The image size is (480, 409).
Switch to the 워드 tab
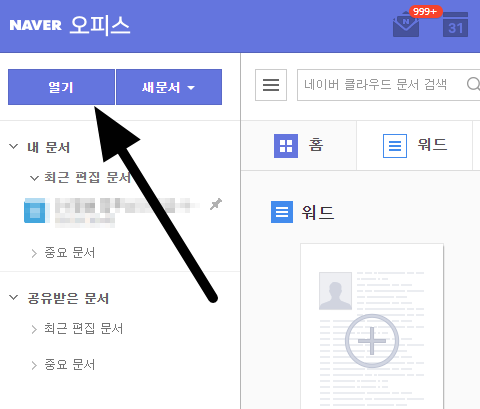[x=415, y=146]
